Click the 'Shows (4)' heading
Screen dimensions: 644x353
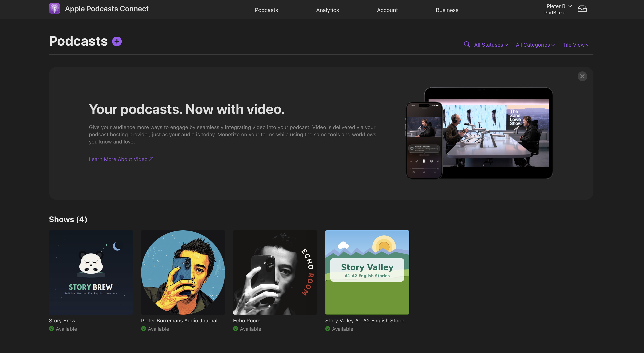click(68, 219)
